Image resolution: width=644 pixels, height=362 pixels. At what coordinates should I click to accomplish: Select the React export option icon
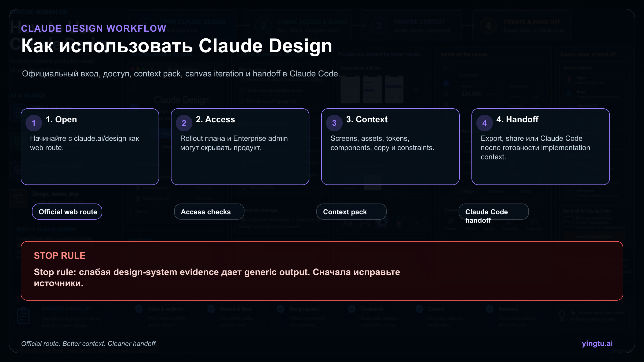pyautogui.click(x=569, y=93)
